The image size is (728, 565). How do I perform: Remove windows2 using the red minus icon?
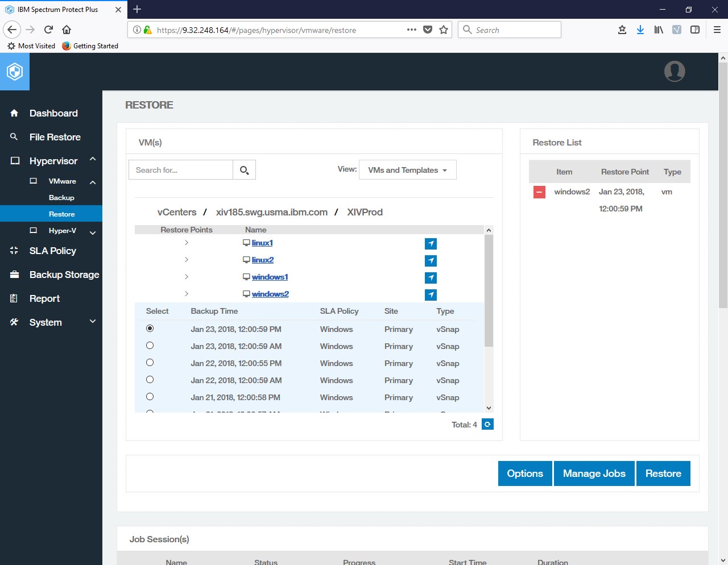coord(539,192)
